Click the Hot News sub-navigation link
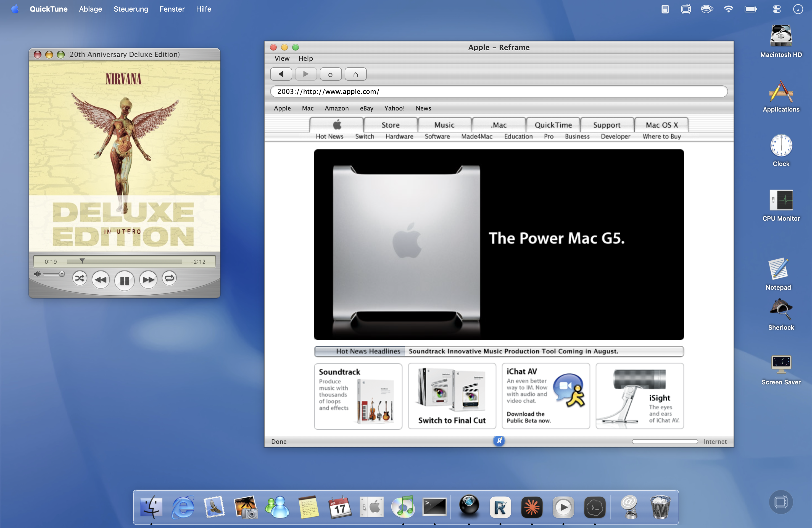This screenshot has height=528, width=812. pyautogui.click(x=329, y=136)
